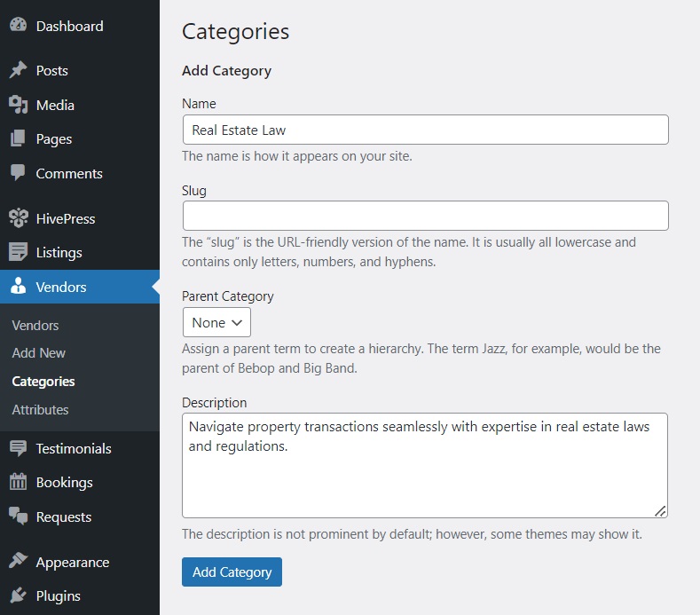Screen dimensions: 700x615
Task: Click the Appearance paintbrush icon
Action: coord(18,562)
